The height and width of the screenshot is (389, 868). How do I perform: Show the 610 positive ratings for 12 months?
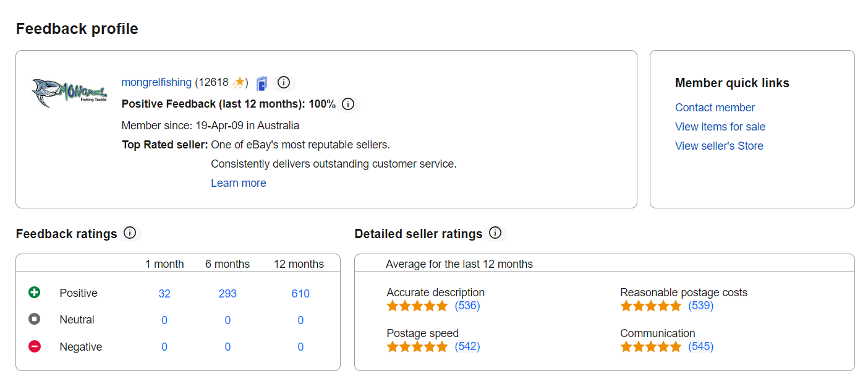(x=300, y=294)
